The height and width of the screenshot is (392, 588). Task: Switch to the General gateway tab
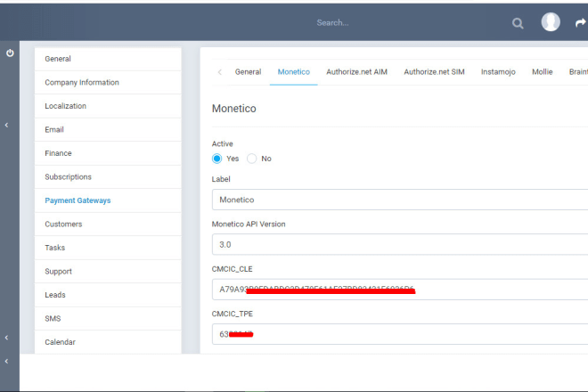pos(248,71)
